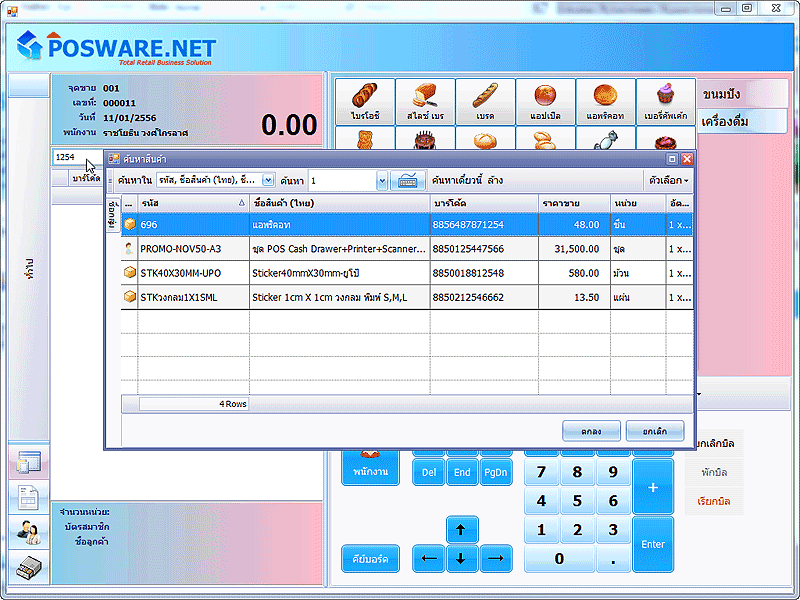Click the printer icon in left sidebar
800x600 pixels.
pos(27,565)
